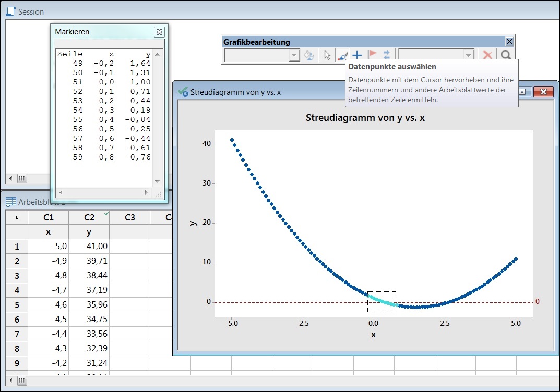Open the second dropdown in Grafikbearbeitung toolbar
This screenshot has width=560, height=392.
468,55
